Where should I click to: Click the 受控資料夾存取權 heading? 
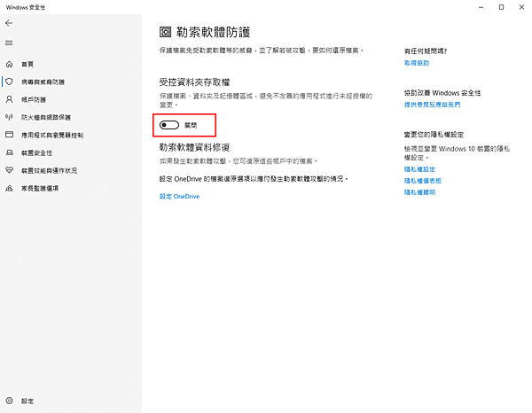tap(195, 82)
